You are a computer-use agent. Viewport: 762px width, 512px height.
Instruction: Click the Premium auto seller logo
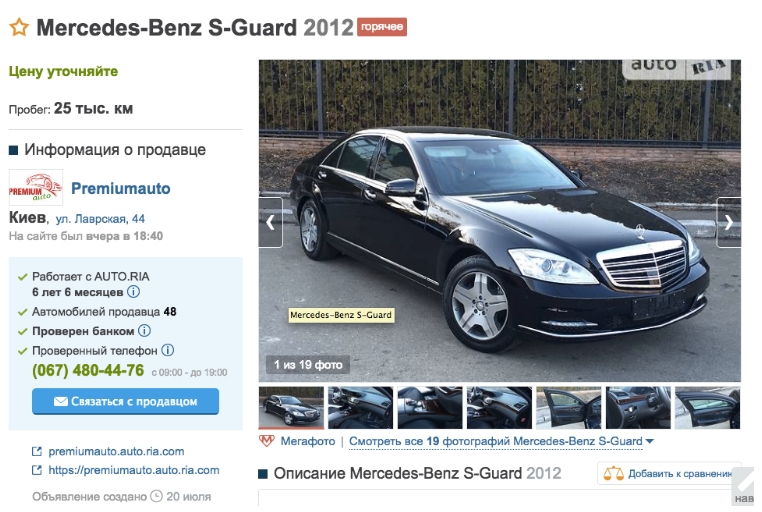point(36,188)
